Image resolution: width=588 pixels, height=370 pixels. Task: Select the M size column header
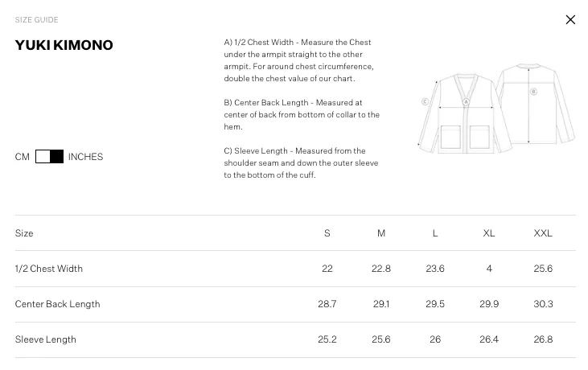(381, 233)
